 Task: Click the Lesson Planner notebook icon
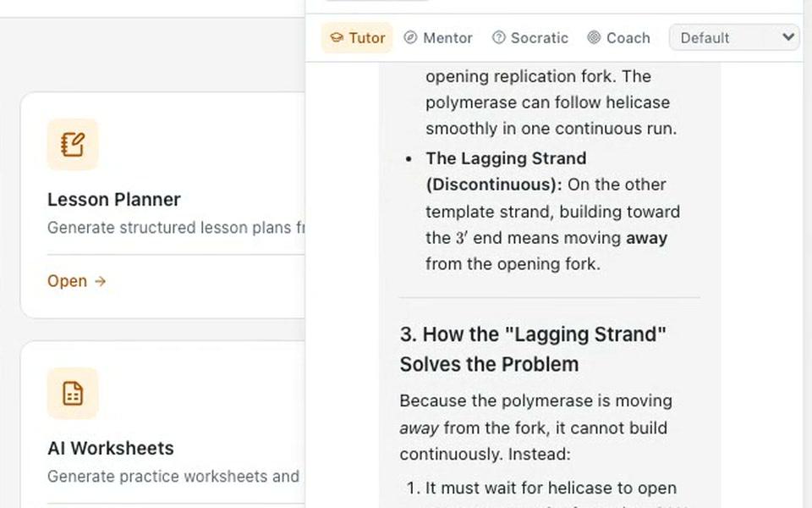[73, 144]
